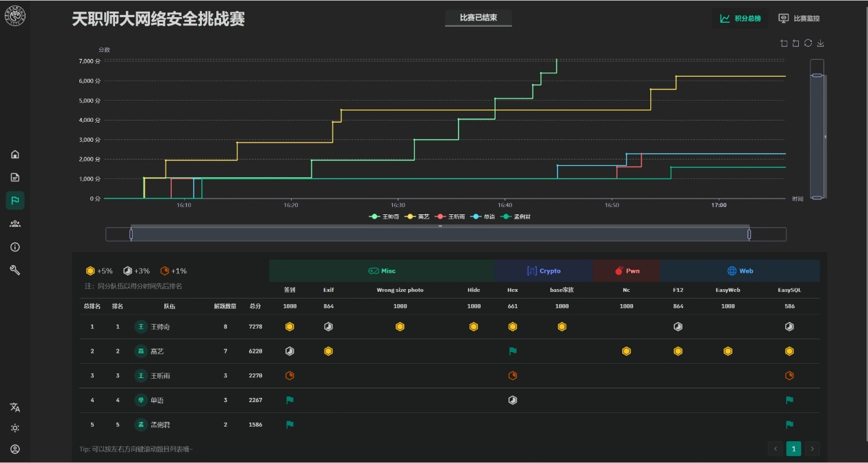Viewport: 868px width, 463px height.
Task: Hide the 高艺 line via legend
Action: (x=418, y=216)
